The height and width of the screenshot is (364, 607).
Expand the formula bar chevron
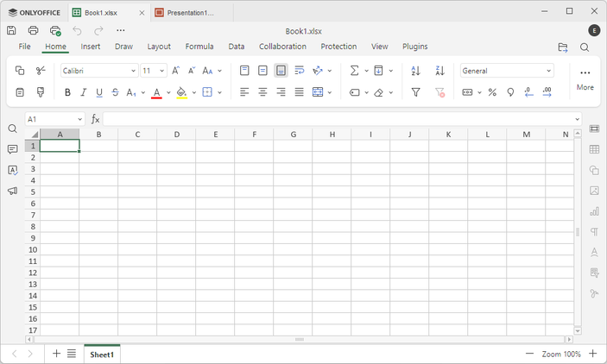(577, 119)
